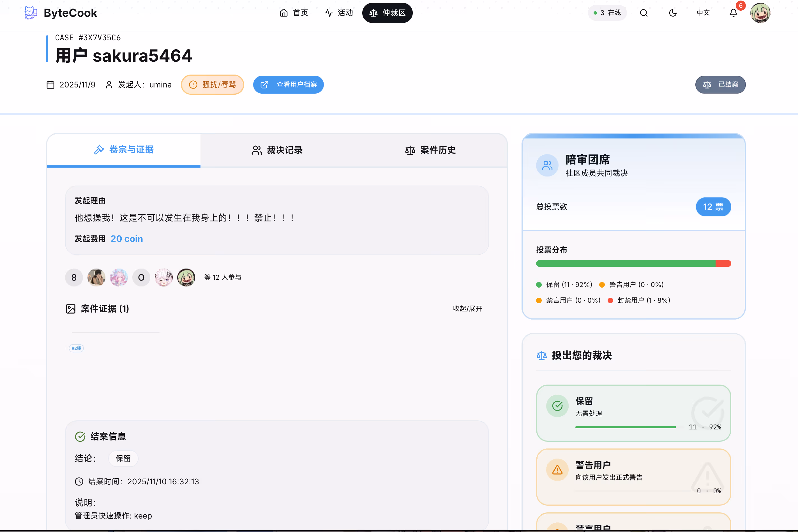Toggle dark mode moon icon
Viewport: 798px width, 532px height.
(673, 13)
